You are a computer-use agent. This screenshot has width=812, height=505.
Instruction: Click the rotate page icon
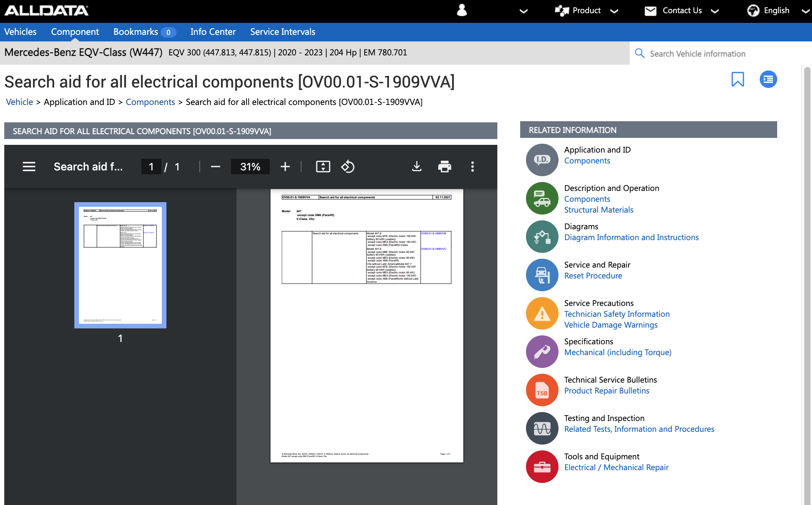click(x=347, y=168)
